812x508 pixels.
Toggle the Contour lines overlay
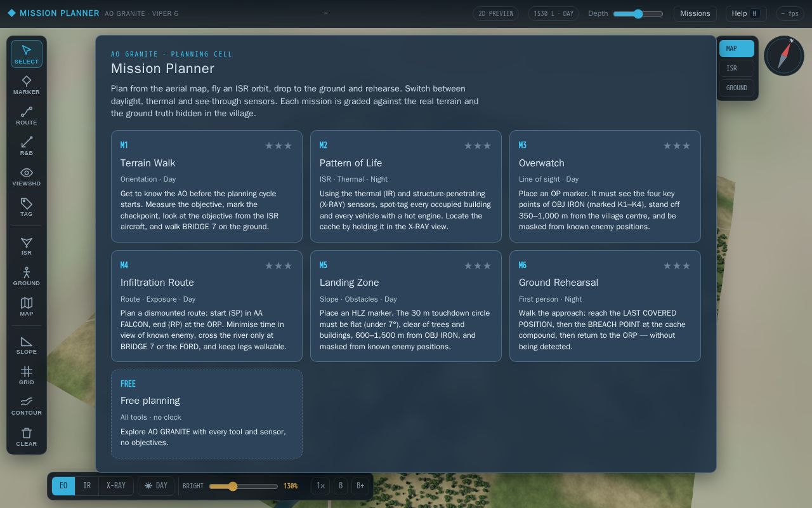click(27, 405)
